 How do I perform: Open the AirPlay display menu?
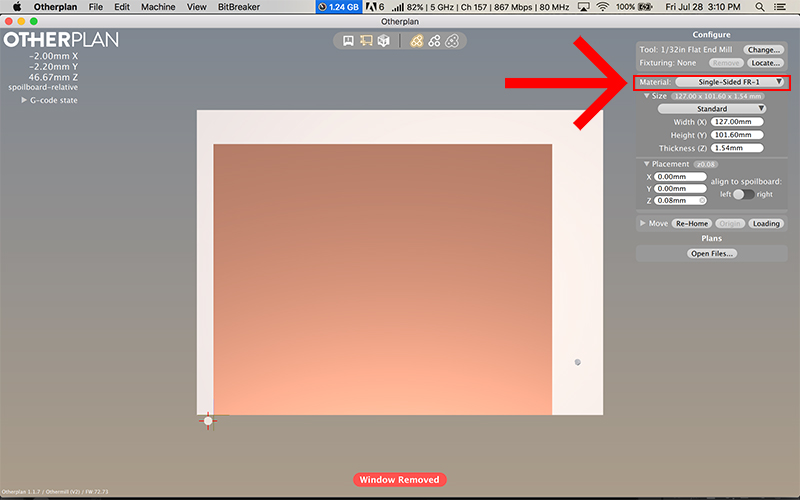[583, 7]
